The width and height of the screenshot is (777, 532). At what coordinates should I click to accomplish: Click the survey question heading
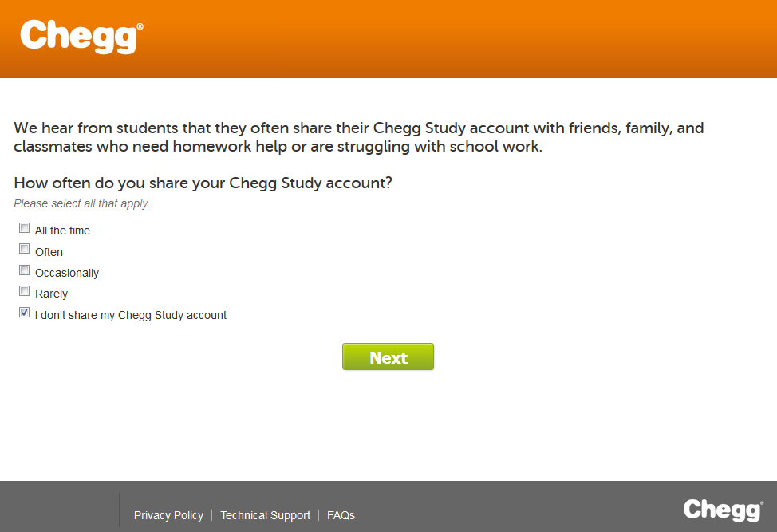coord(202,183)
